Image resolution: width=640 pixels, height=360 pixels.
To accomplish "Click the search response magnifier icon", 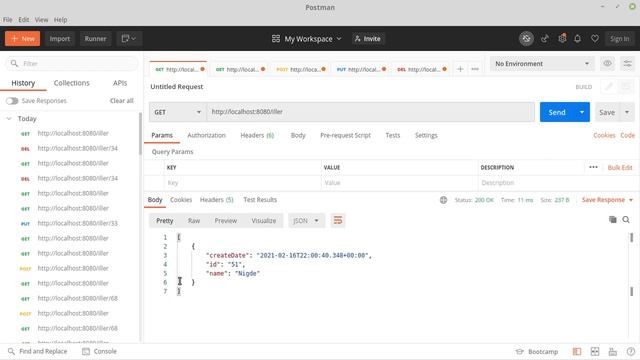I will pyautogui.click(x=626, y=220).
